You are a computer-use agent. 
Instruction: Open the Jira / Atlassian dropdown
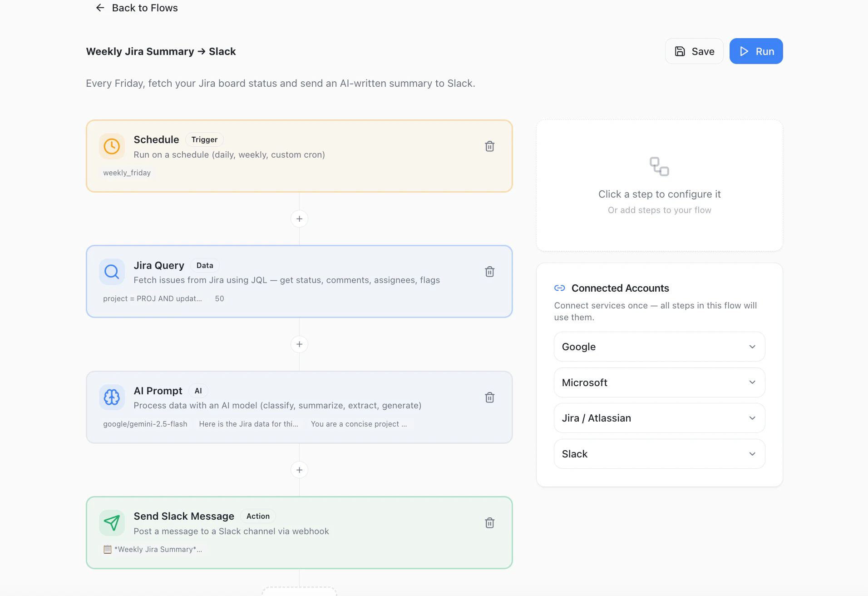(x=659, y=418)
